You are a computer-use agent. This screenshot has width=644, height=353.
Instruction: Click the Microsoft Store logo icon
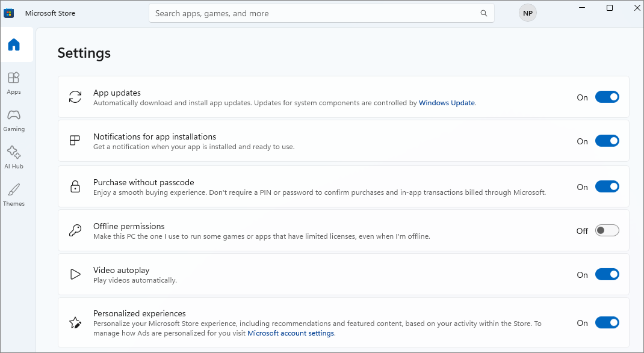8,12
